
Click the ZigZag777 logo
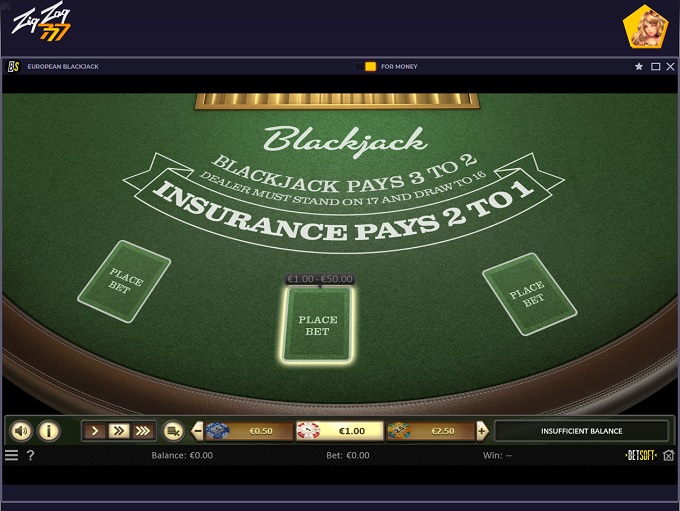[x=42, y=23]
